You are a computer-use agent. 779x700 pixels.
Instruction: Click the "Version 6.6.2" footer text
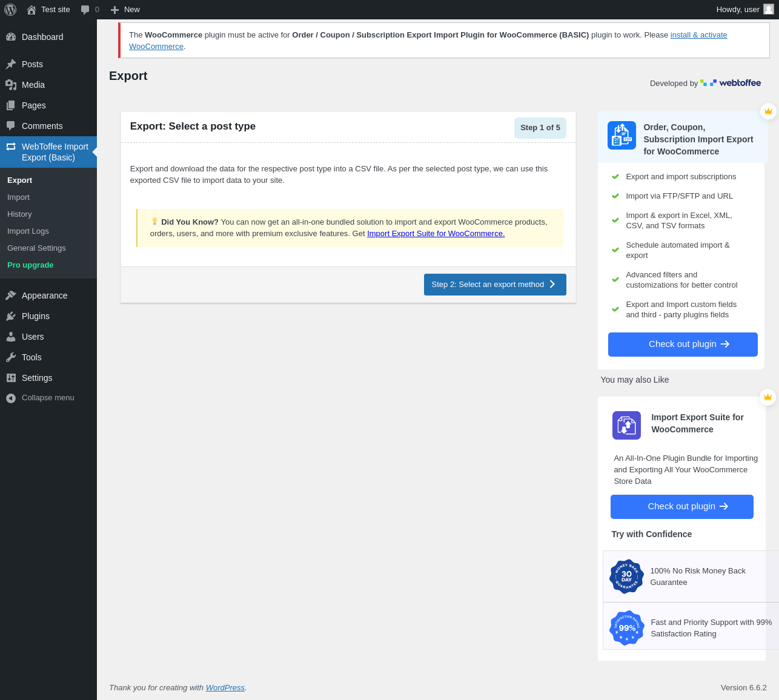click(x=744, y=688)
